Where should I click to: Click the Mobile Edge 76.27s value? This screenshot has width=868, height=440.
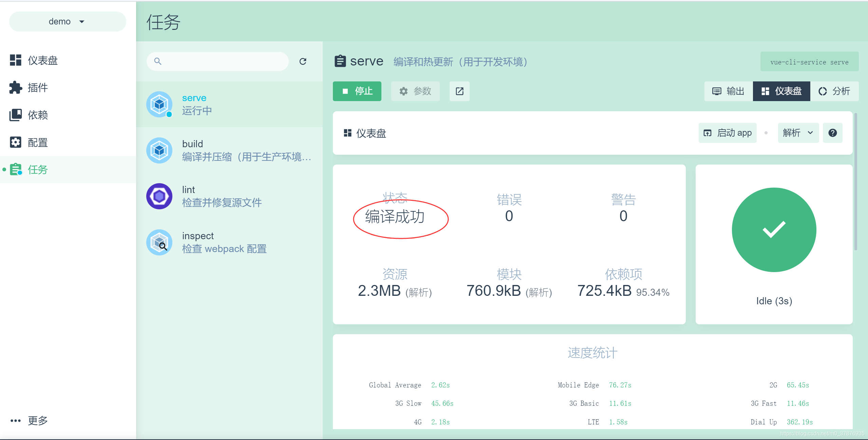pyautogui.click(x=620, y=385)
